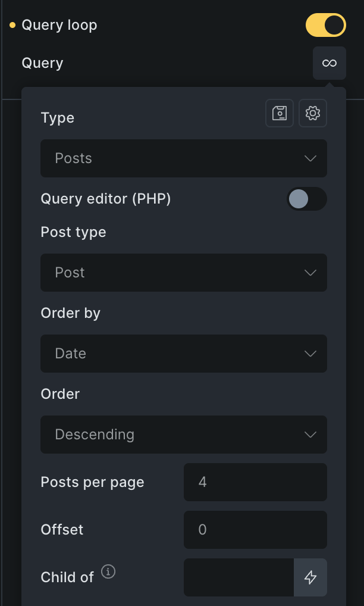Open the Type dropdown currently set to Posts
This screenshot has height=606, width=364.
(183, 158)
